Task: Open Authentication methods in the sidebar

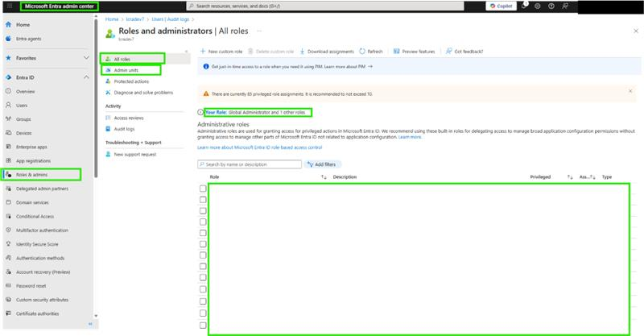Action: point(40,259)
